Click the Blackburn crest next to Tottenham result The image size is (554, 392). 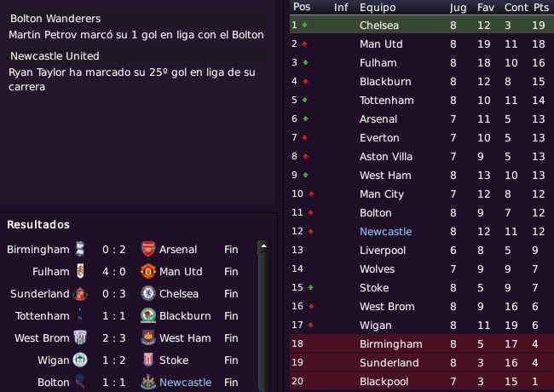pos(148,315)
